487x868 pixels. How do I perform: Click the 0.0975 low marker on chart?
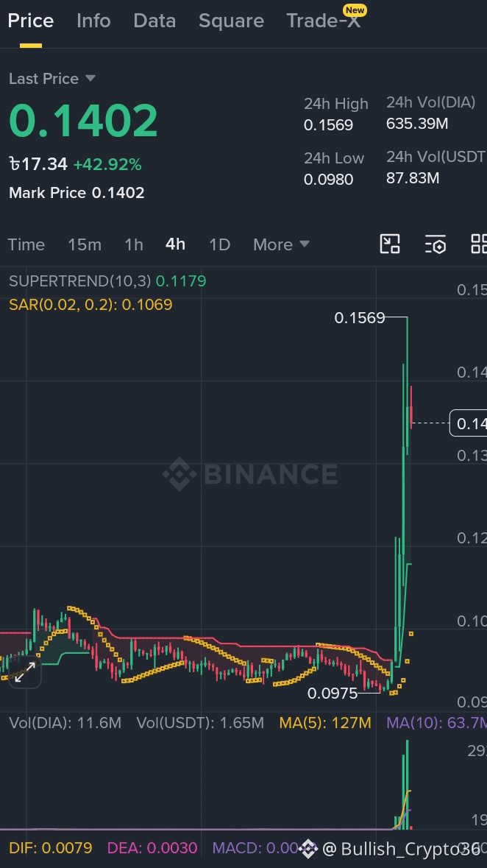(x=333, y=693)
